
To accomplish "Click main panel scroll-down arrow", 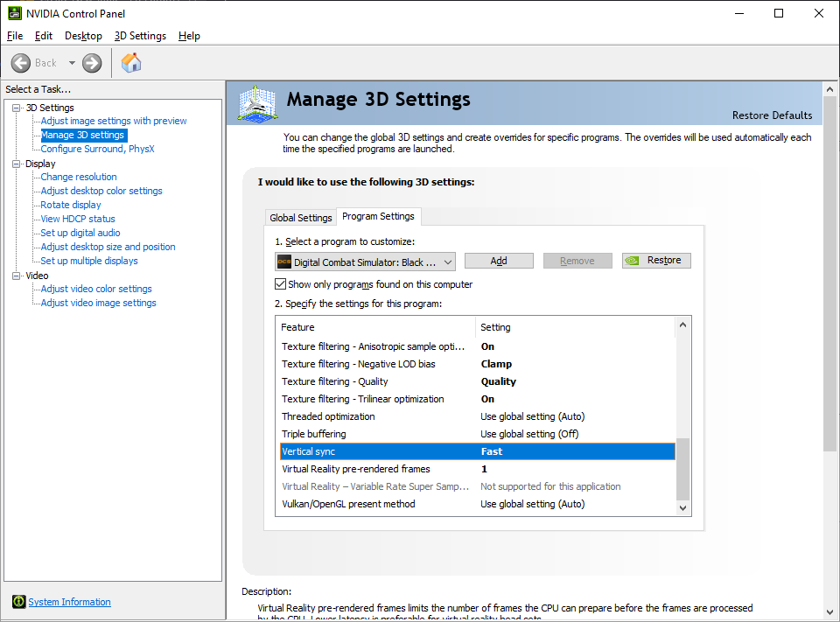I will pos(829,612).
